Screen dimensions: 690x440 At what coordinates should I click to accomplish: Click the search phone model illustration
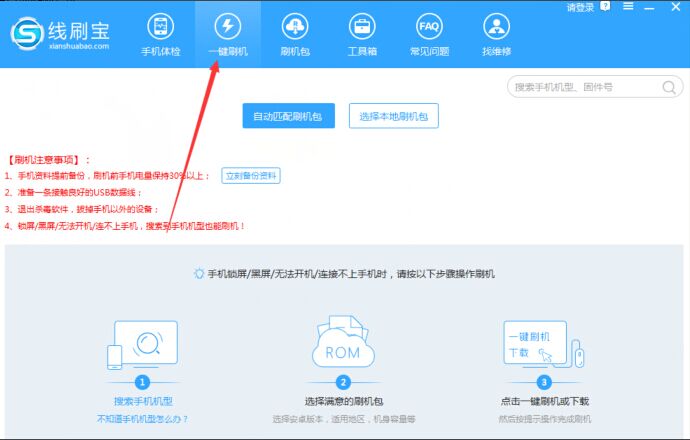(x=142, y=345)
